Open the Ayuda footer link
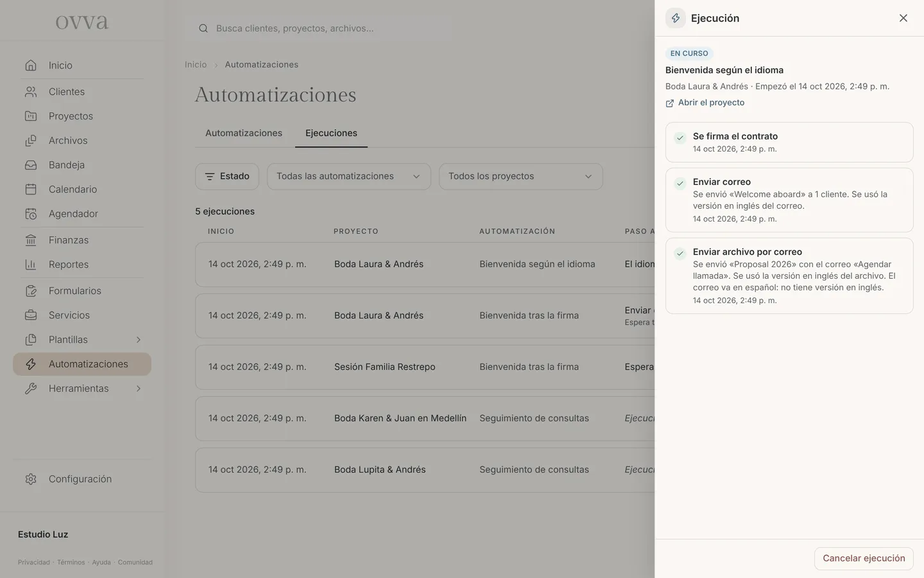 pyautogui.click(x=101, y=563)
